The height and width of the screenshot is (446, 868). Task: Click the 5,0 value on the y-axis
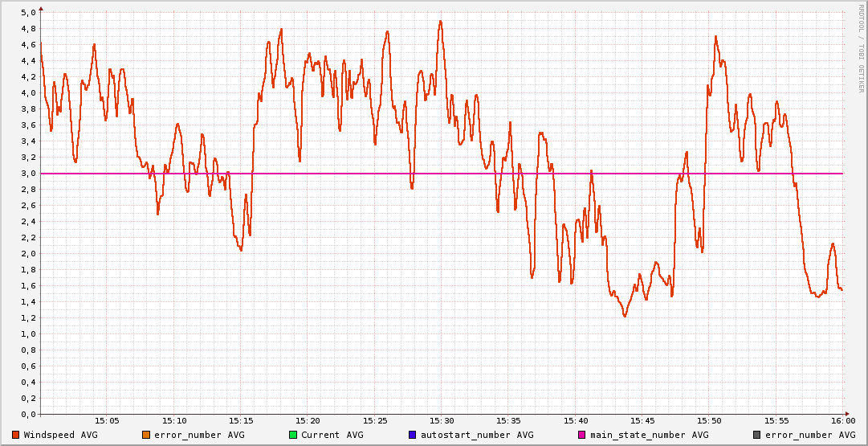(28, 13)
